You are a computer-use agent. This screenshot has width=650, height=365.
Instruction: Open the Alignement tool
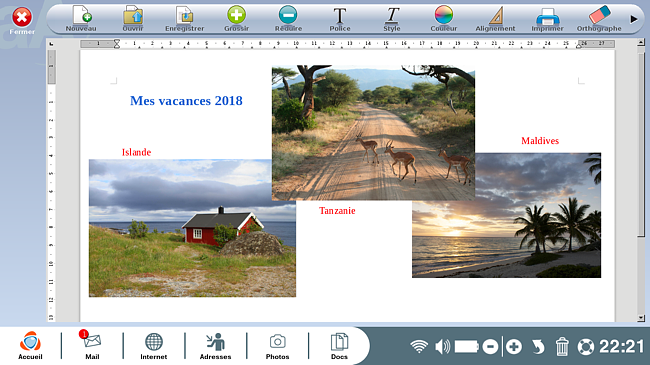(x=495, y=19)
